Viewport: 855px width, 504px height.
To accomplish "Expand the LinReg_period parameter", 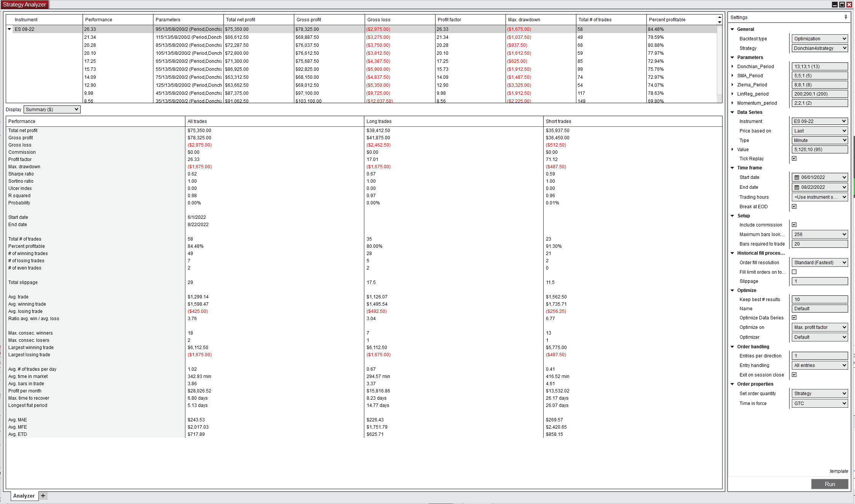I will [732, 94].
